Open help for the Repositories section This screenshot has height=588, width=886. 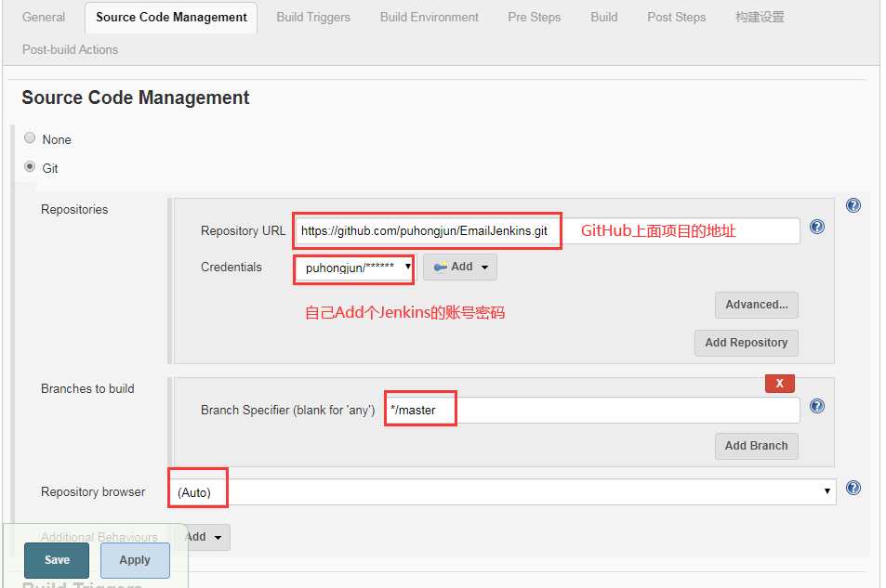(853, 205)
